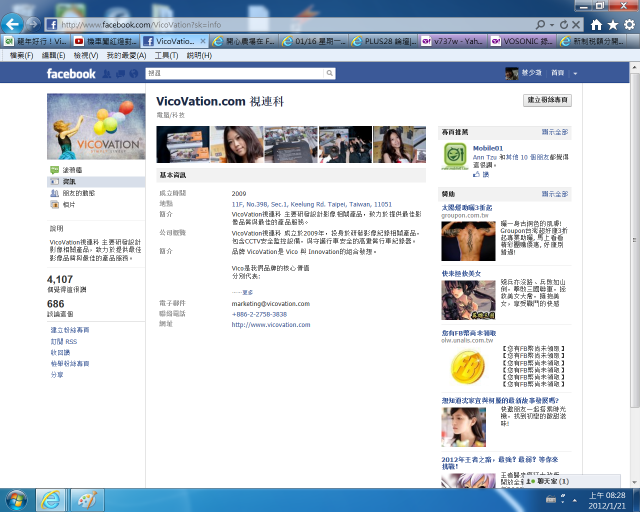The width and height of the screenshot is (640, 512).
Task: Open the View(V) menu
Action: coord(86,56)
